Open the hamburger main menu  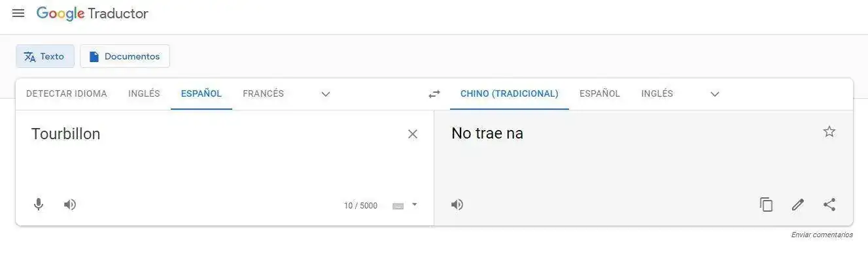click(18, 14)
